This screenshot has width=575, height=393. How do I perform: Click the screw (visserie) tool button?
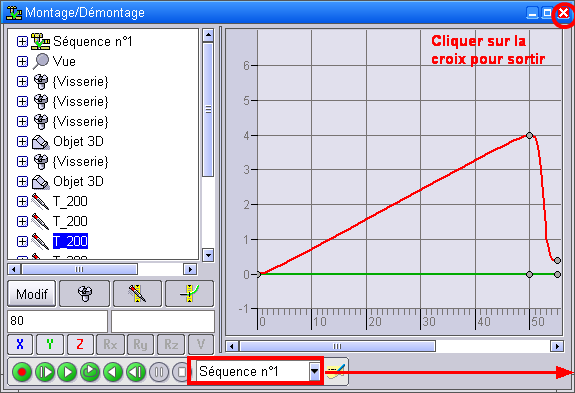click(85, 294)
